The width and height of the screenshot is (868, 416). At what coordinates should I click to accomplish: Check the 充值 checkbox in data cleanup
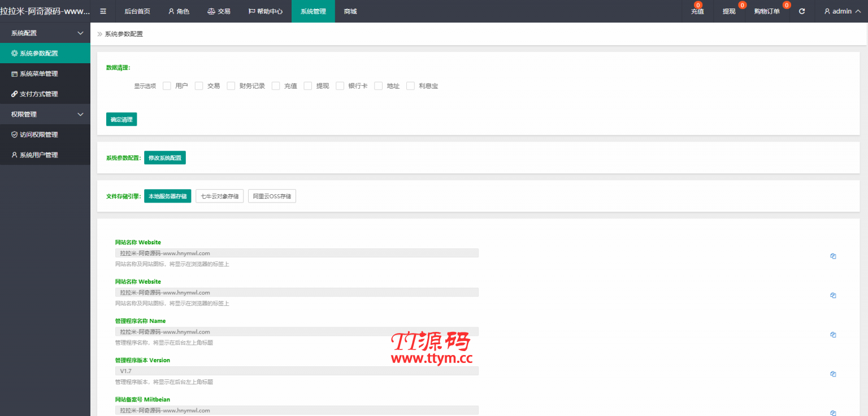tap(276, 86)
